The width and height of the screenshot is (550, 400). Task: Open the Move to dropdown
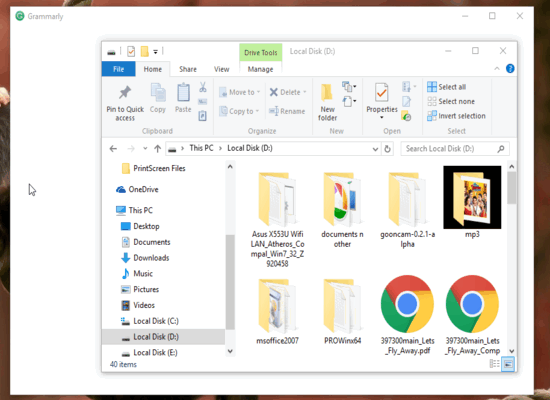point(240,92)
